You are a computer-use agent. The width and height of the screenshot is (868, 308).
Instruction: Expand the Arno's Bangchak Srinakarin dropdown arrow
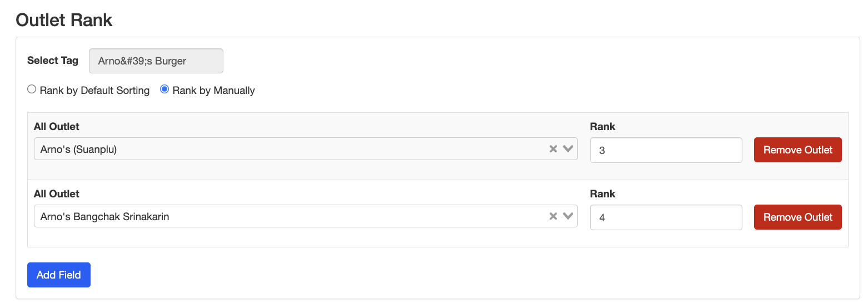point(567,216)
